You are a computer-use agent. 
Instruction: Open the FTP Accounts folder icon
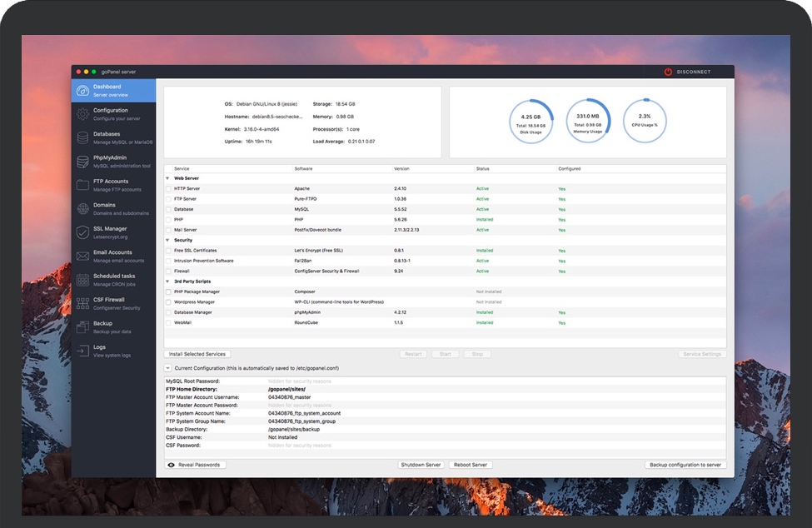82,185
